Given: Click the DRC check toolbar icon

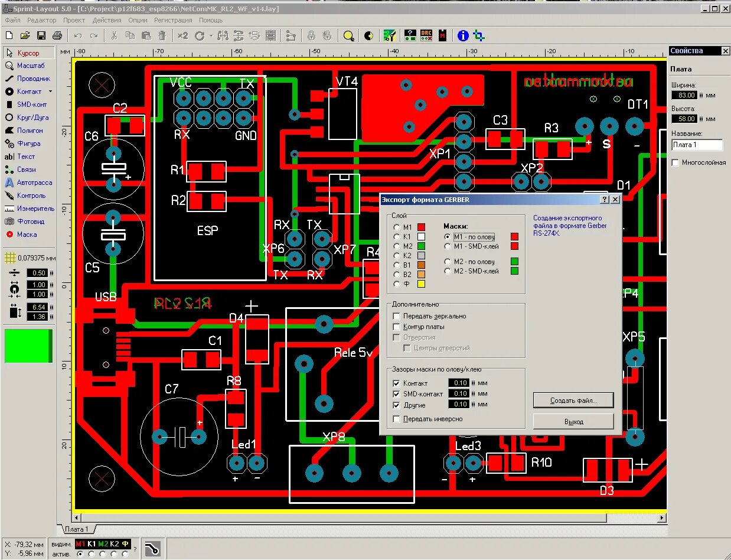Looking at the screenshot, I should pyautogui.click(x=426, y=36).
